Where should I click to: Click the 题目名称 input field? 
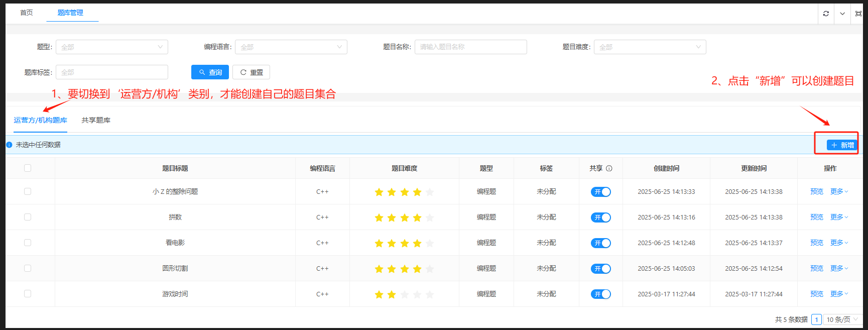point(470,47)
